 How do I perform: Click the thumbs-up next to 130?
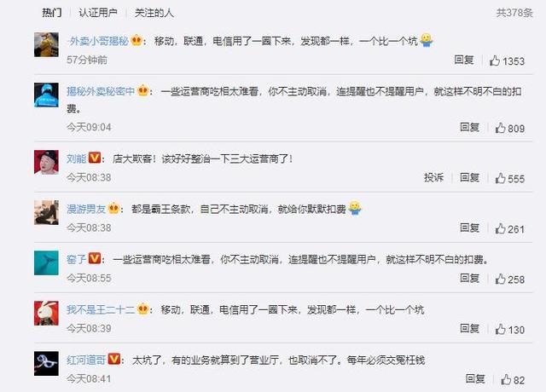pyautogui.click(x=501, y=329)
